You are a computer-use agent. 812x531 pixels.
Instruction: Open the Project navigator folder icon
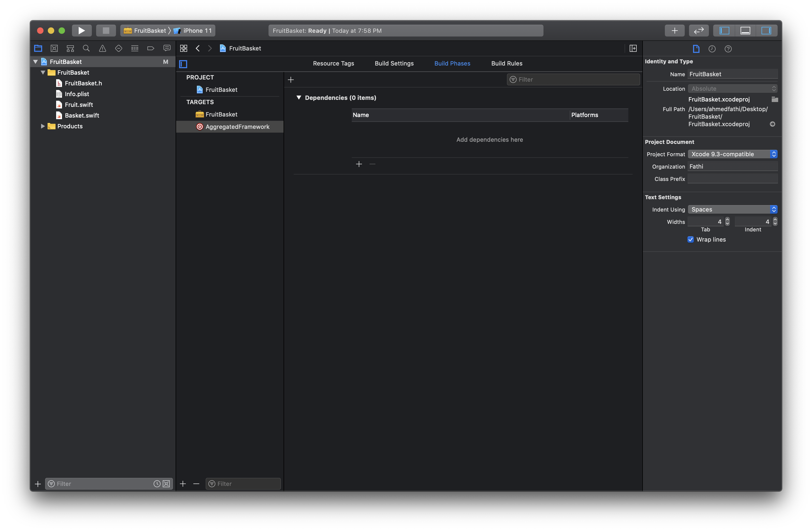coord(38,48)
